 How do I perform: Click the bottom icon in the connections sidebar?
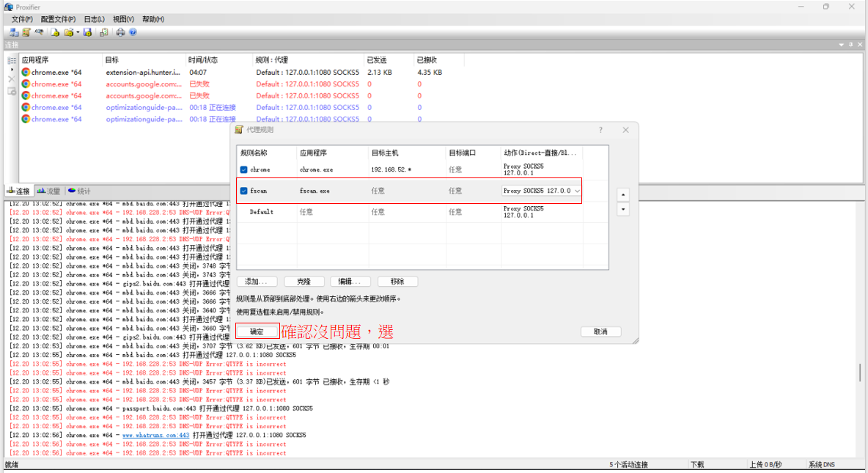point(12,92)
